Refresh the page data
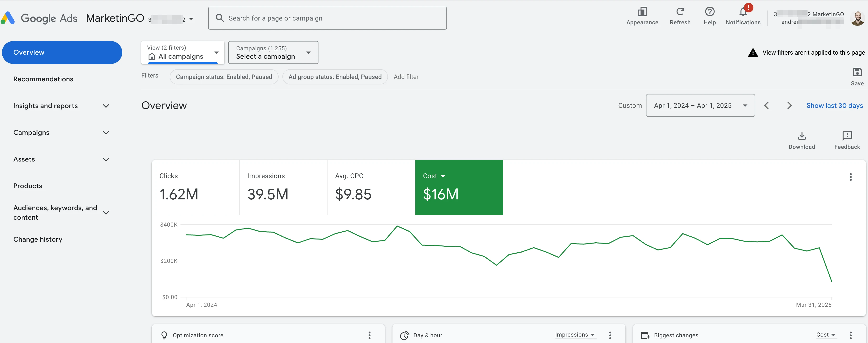This screenshot has width=868, height=343. point(680,15)
